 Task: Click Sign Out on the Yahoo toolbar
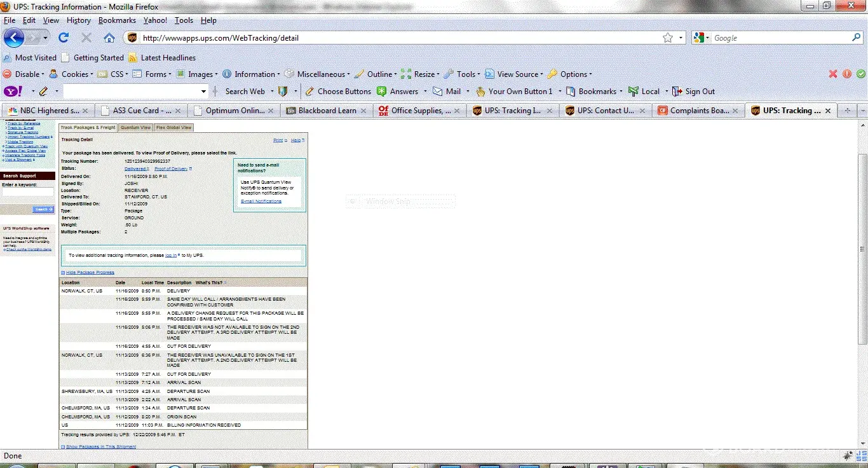tap(694, 92)
